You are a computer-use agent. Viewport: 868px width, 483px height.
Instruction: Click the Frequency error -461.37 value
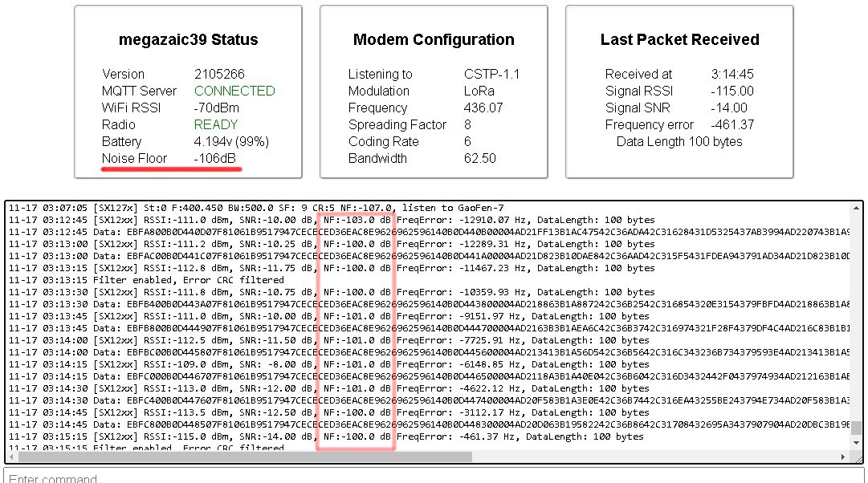[x=732, y=124]
